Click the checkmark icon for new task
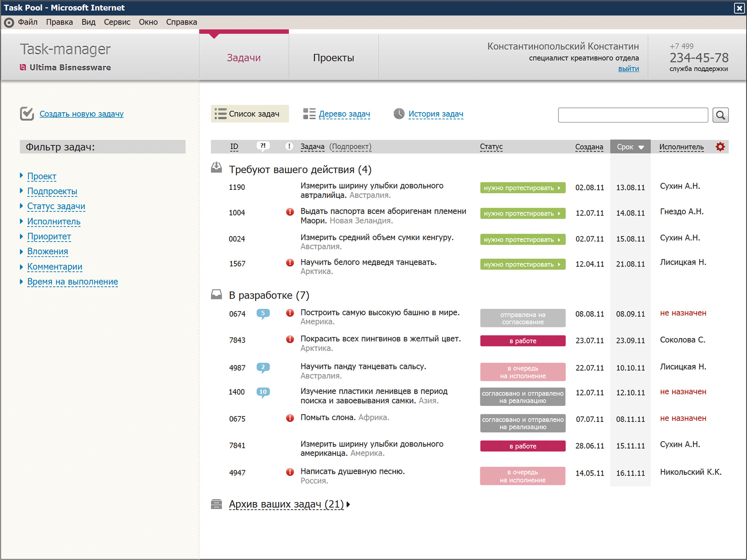747x560 pixels. tap(27, 114)
